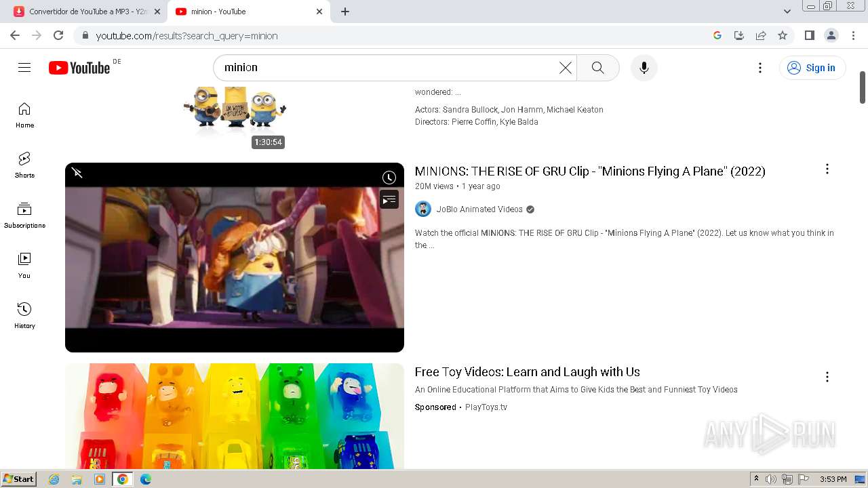Unmute the Minions clip preview

pos(77,174)
